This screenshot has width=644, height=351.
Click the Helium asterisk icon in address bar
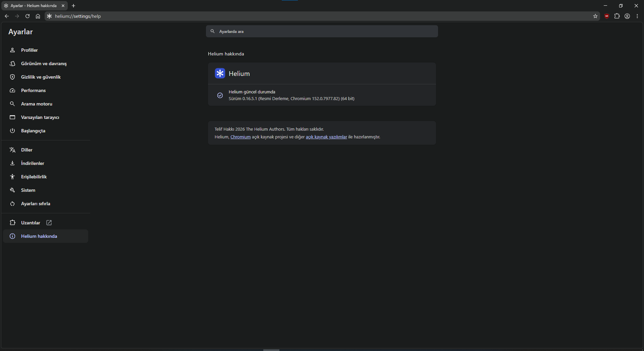[49, 16]
